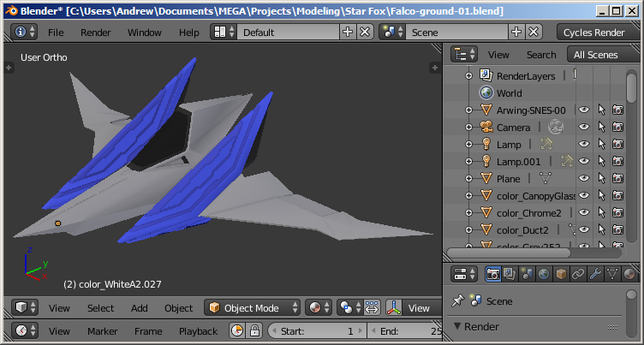Click the lamp data icon in Lamp.001 row

(567, 162)
